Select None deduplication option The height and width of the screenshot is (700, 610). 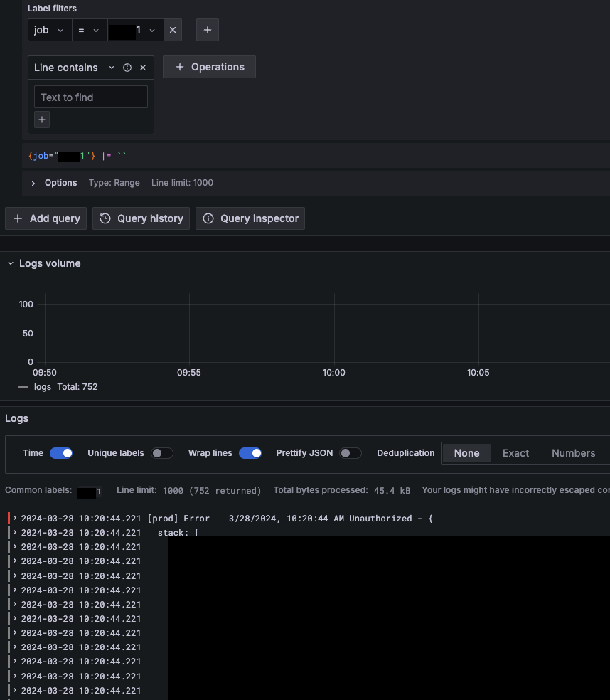coord(467,453)
